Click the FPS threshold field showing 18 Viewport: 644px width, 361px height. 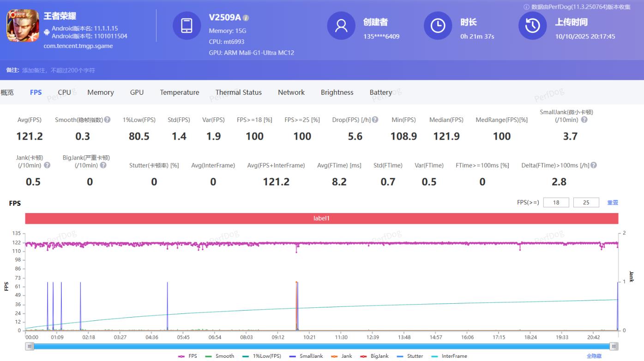pyautogui.click(x=556, y=202)
